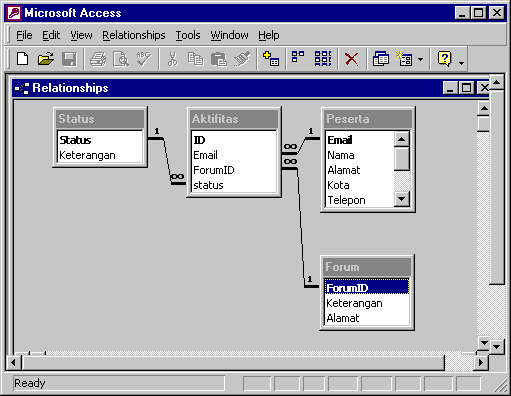Select the ForumID field in Aktifitas table
Screen dimensions: 511x396
pos(234,170)
